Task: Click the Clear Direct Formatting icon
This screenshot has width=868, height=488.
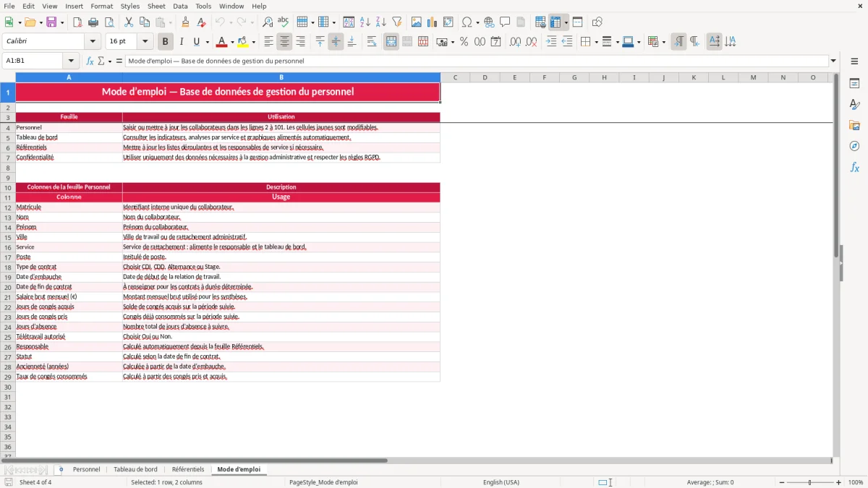Action: click(202, 22)
